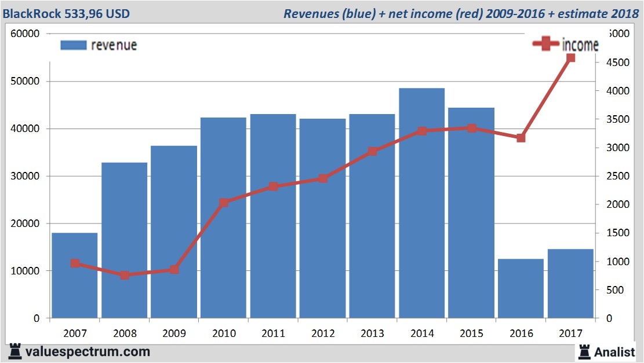The image size is (644, 363).
Task: Click the 2012 income data point
Action: [323, 178]
